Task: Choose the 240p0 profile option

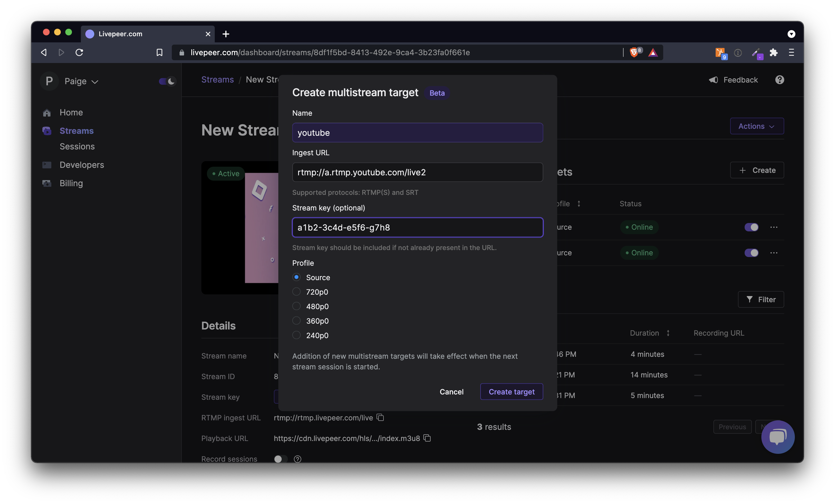Action: (x=296, y=335)
